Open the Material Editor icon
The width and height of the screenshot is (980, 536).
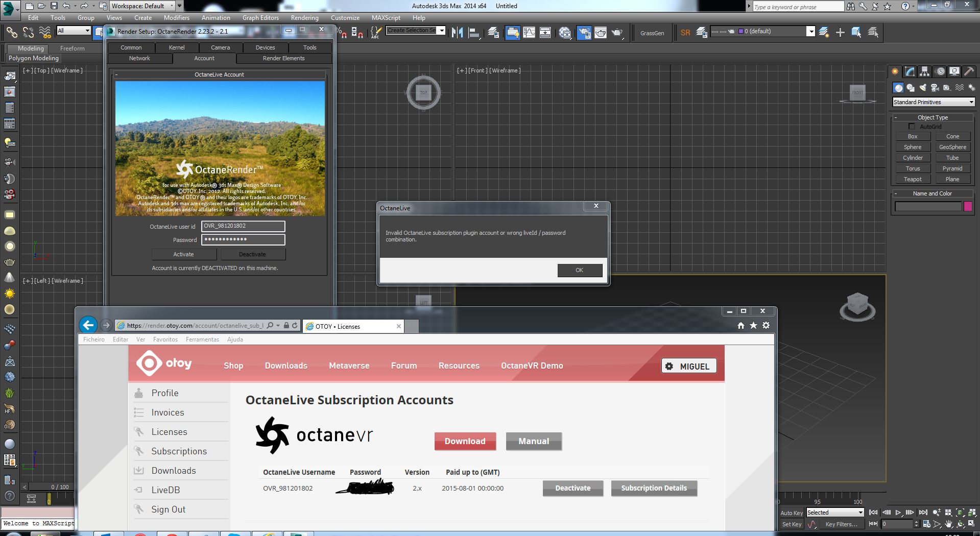point(565,33)
